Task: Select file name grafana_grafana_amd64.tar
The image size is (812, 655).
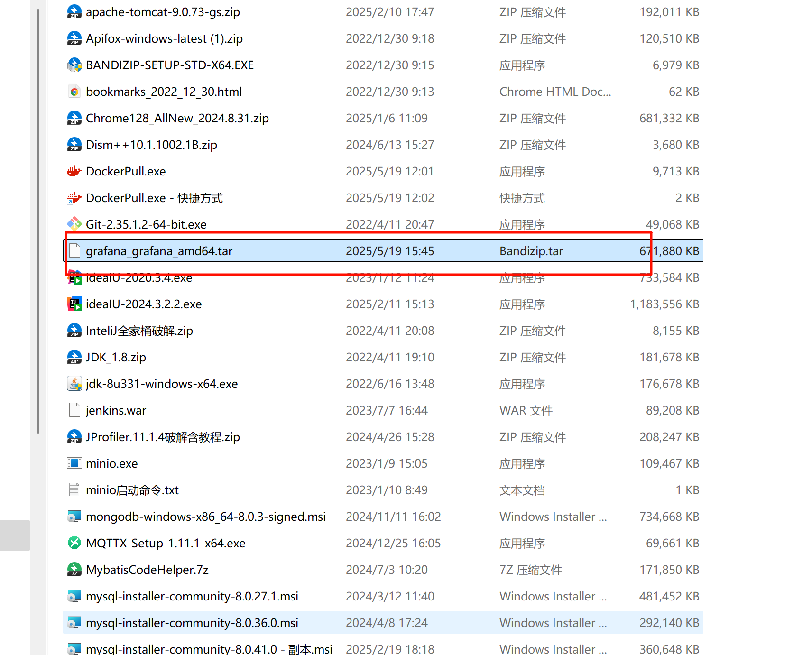Action: (x=159, y=251)
